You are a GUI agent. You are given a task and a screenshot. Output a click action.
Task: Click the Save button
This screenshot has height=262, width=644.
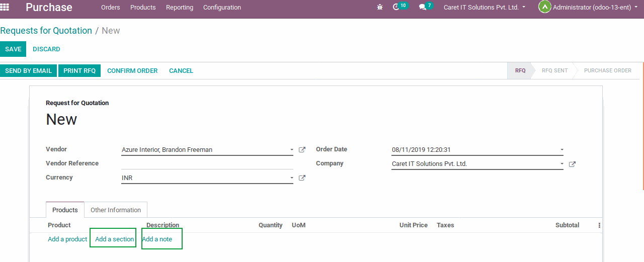coord(13,49)
